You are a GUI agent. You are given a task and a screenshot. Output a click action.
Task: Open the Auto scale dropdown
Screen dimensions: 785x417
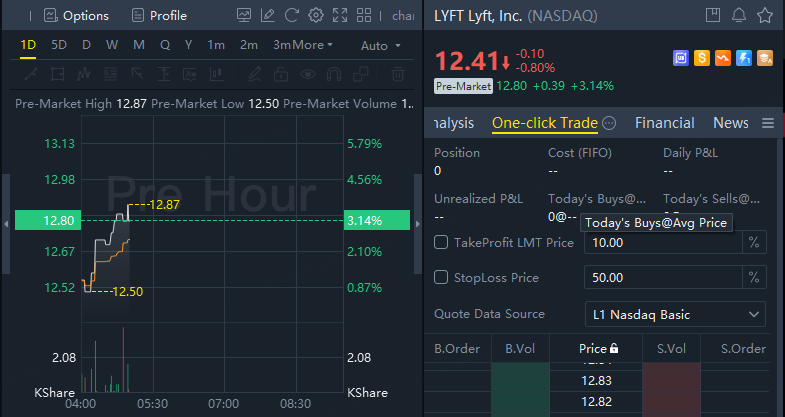click(x=380, y=46)
